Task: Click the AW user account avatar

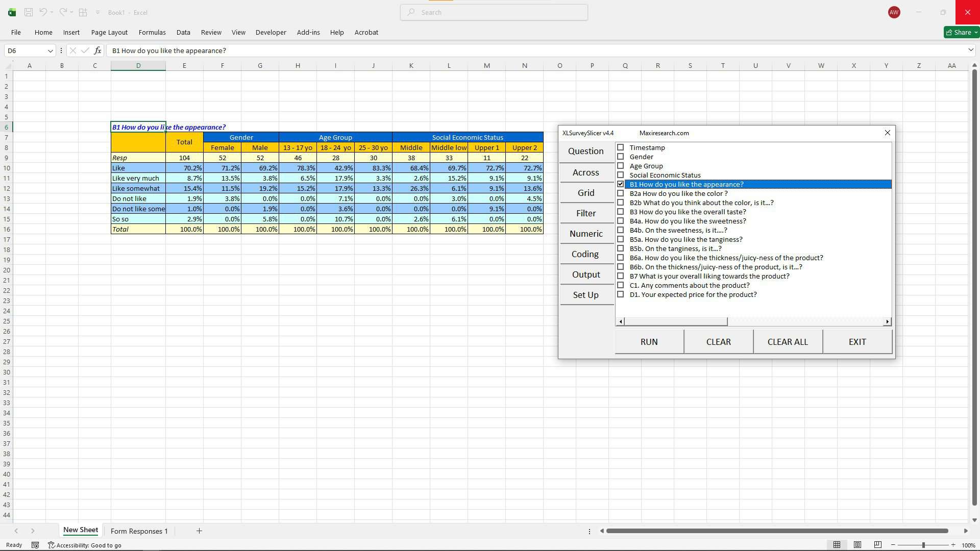Action: pyautogui.click(x=894, y=12)
